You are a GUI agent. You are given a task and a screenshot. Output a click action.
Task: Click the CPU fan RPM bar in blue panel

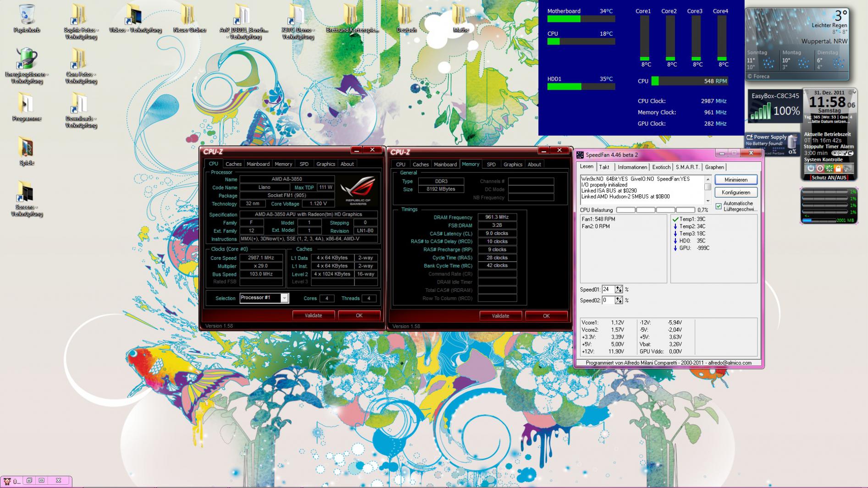tap(690, 81)
